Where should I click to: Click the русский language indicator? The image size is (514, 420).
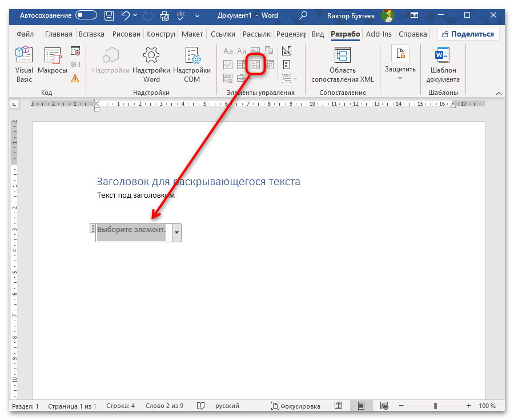(x=227, y=406)
